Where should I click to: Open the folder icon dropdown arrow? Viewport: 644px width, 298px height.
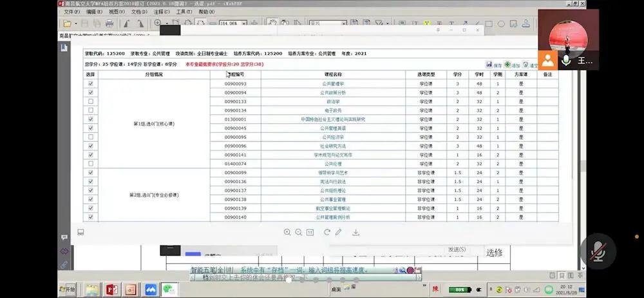tap(75, 24)
